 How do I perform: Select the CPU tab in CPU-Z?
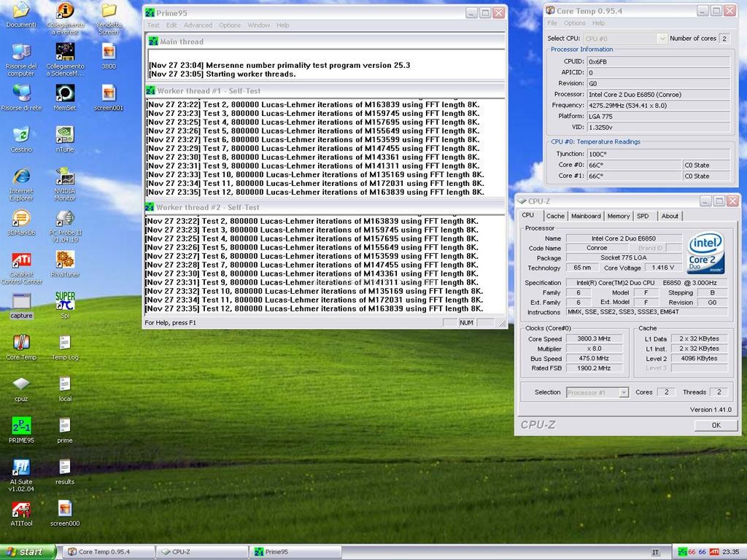(x=528, y=215)
